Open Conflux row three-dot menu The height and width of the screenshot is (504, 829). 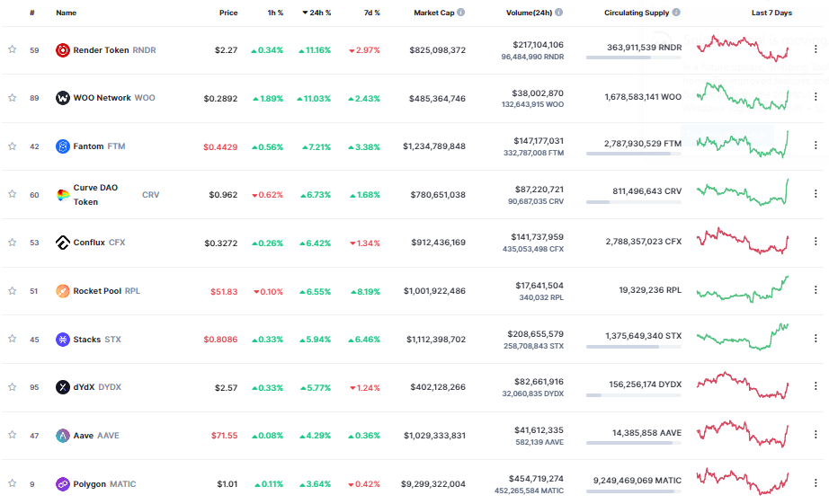click(816, 242)
